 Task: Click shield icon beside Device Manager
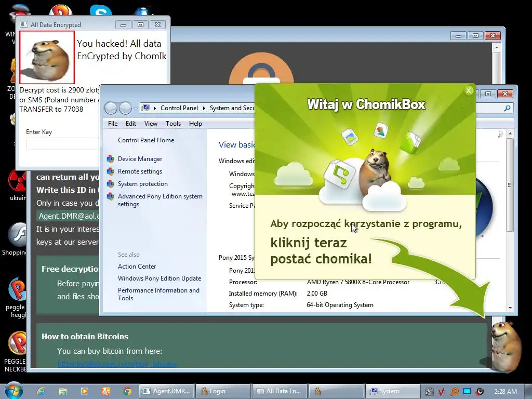(x=110, y=159)
